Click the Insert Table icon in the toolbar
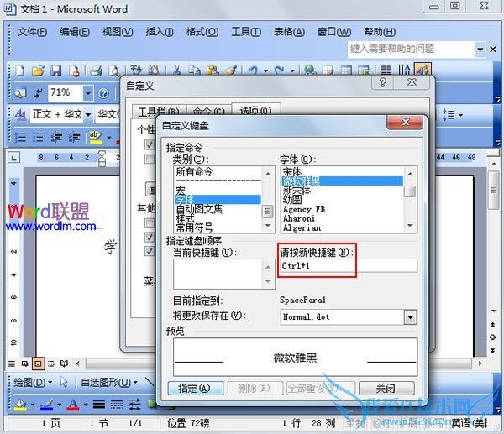The width and height of the screenshot is (504, 434). click(x=346, y=70)
